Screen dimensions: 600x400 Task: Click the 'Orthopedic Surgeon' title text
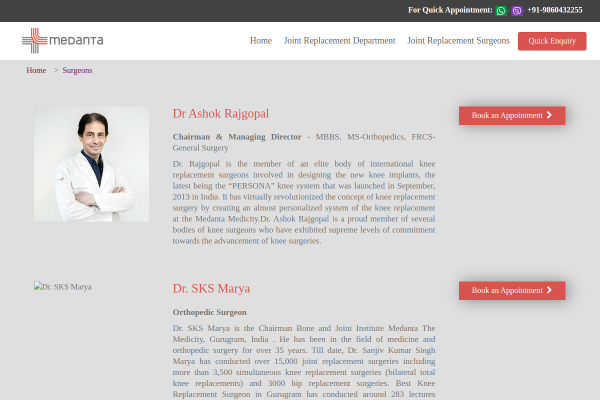click(210, 312)
